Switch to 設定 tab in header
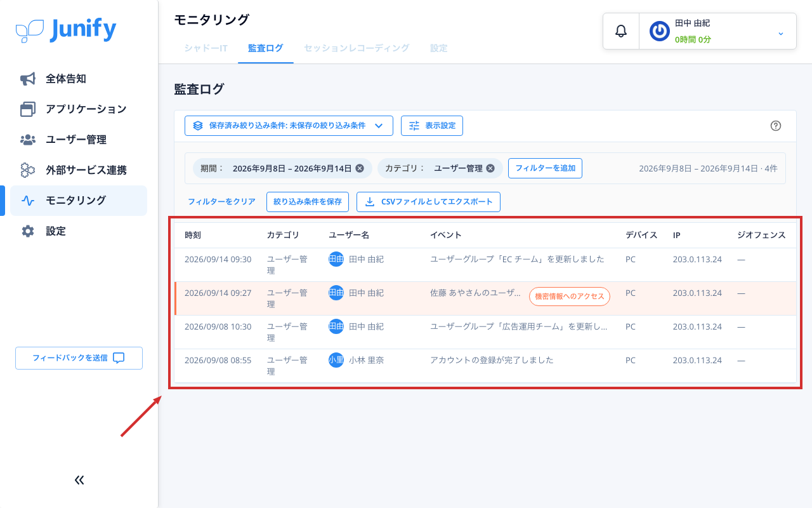This screenshot has width=812, height=508. (438, 48)
